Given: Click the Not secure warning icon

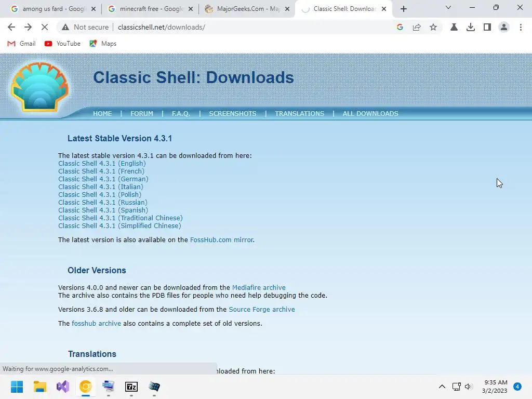Looking at the screenshot, I should click(65, 27).
